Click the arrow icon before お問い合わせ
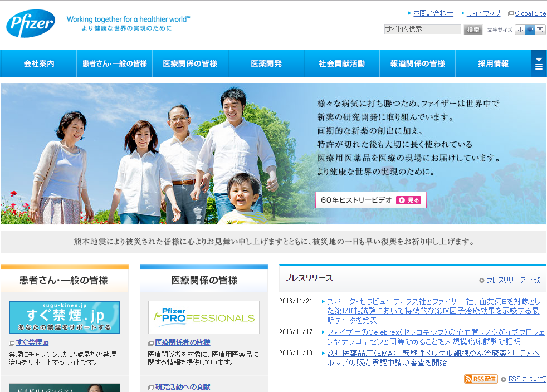The width and height of the screenshot is (547, 392). point(409,13)
